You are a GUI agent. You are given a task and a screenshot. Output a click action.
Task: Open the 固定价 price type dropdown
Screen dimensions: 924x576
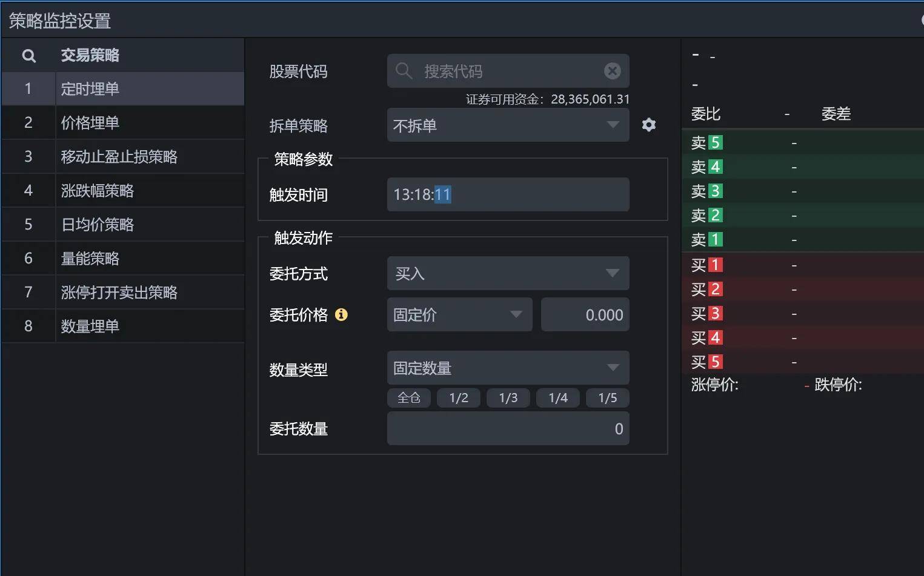[459, 314]
